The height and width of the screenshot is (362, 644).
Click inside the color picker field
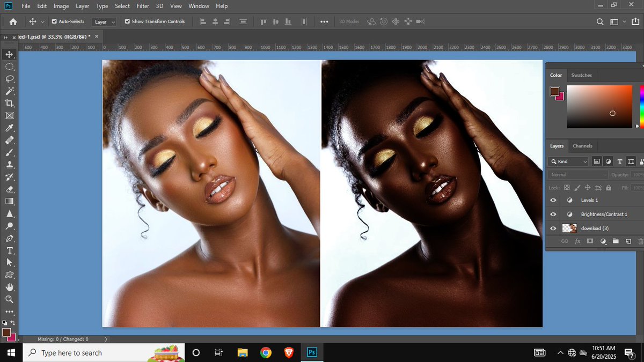click(x=599, y=107)
